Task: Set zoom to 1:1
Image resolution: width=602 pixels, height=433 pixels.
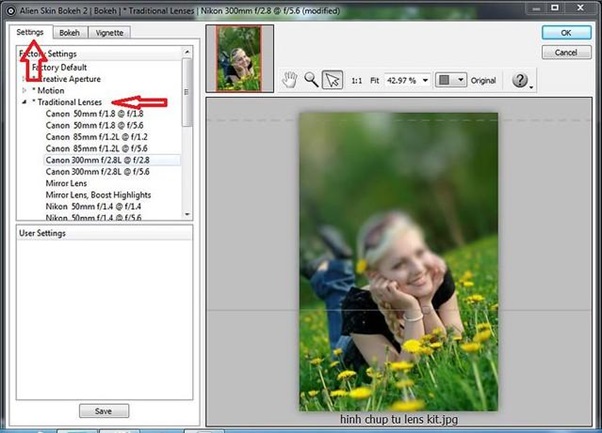Action: point(357,81)
